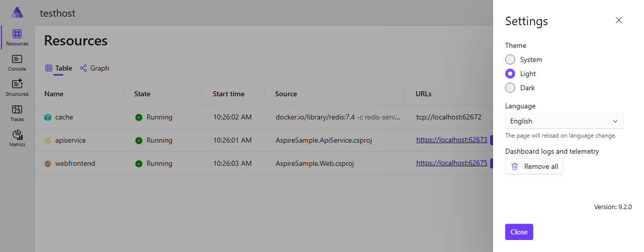Click the Aspire logo icon
This screenshot has width=644, height=252.
tap(17, 13)
